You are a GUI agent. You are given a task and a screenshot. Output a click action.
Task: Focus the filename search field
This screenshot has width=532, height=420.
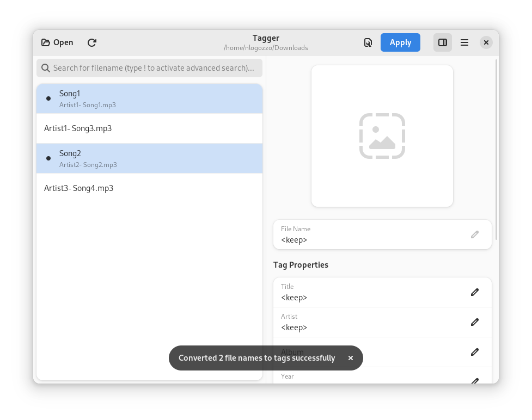(x=150, y=68)
